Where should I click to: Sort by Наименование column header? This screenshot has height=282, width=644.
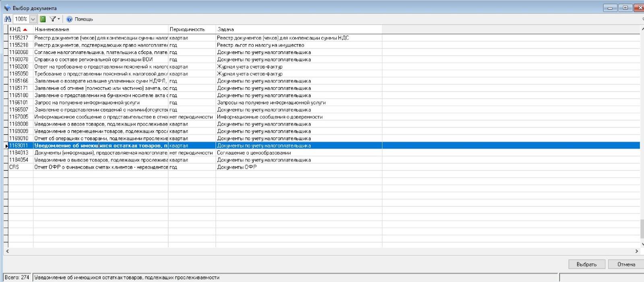(x=101, y=29)
